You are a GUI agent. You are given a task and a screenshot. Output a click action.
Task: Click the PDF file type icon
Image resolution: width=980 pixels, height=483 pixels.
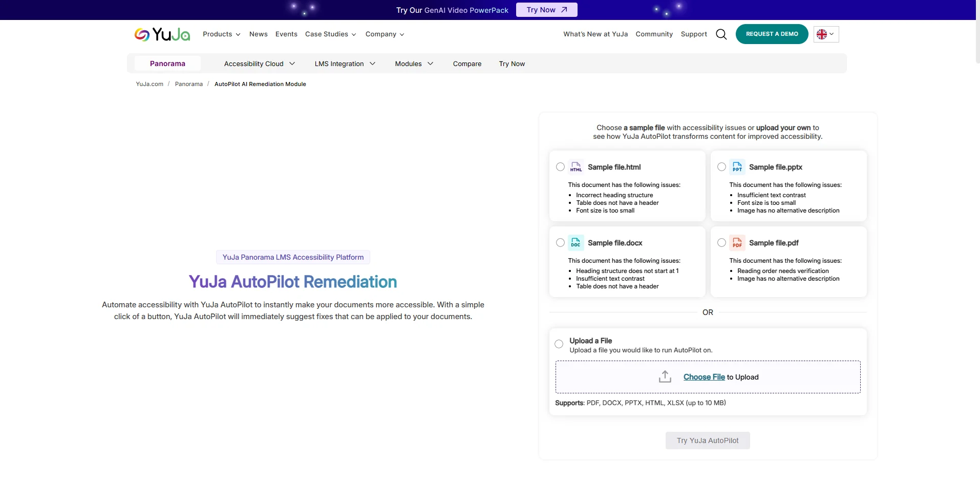(x=737, y=243)
